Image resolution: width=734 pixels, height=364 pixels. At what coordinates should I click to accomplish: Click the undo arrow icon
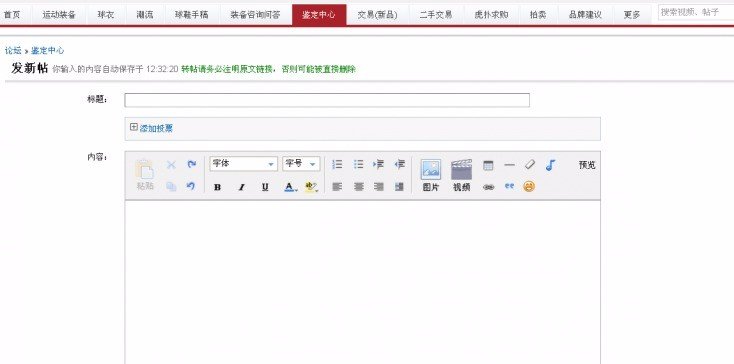191,186
